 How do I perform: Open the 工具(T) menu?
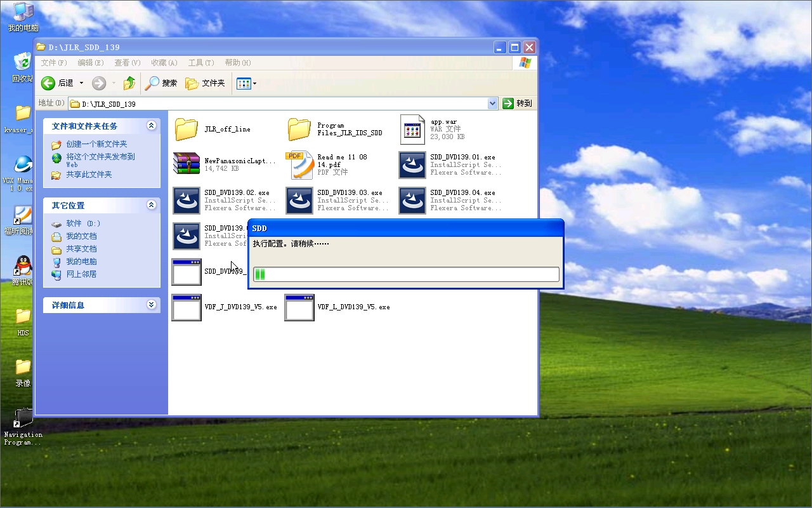[x=201, y=63]
